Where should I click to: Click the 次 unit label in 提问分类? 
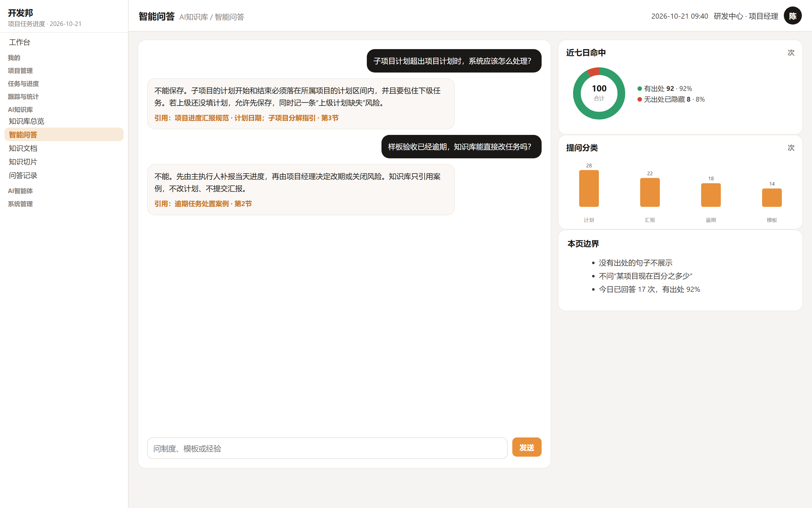[x=791, y=148]
